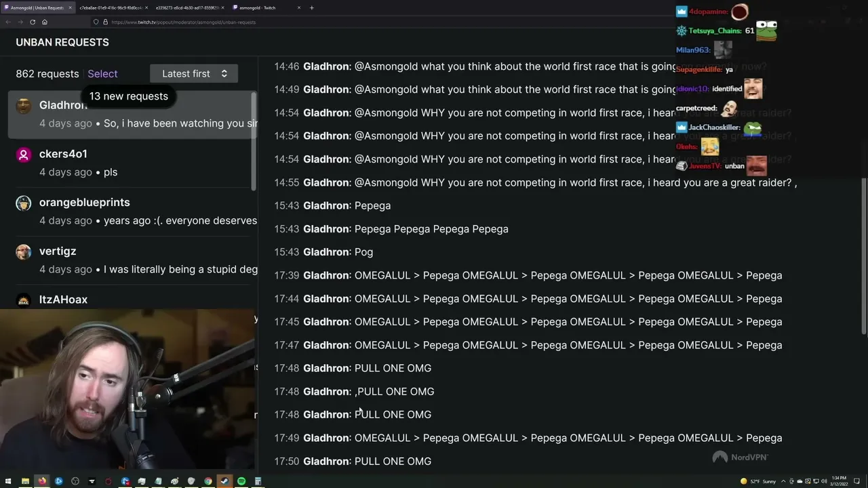The height and width of the screenshot is (488, 868).
Task: Open Spotify from the taskbar
Action: coord(241,481)
